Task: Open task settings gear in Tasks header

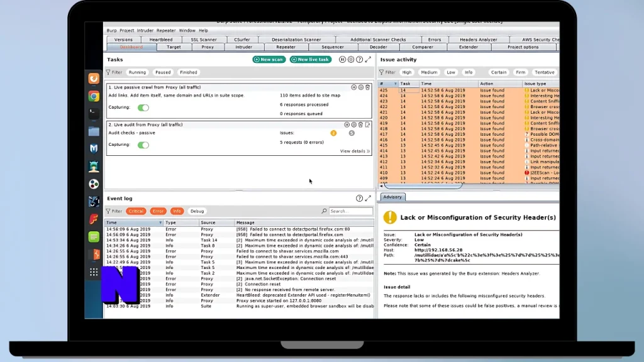Action: (x=351, y=60)
